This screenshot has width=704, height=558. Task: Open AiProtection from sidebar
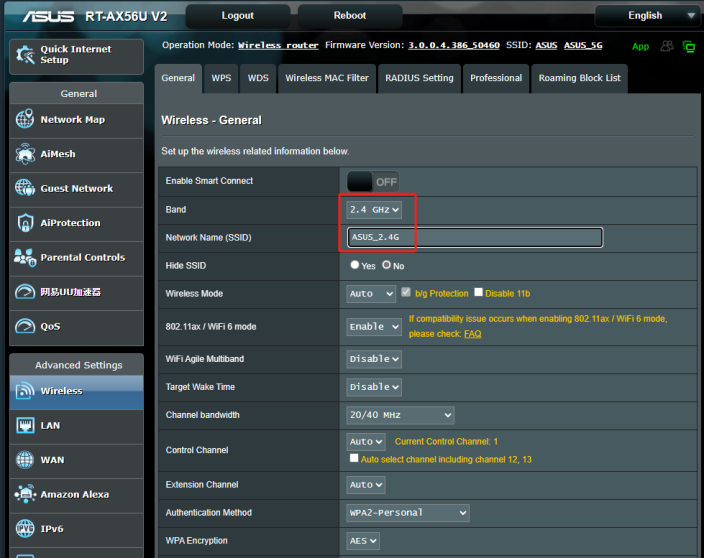(77, 223)
